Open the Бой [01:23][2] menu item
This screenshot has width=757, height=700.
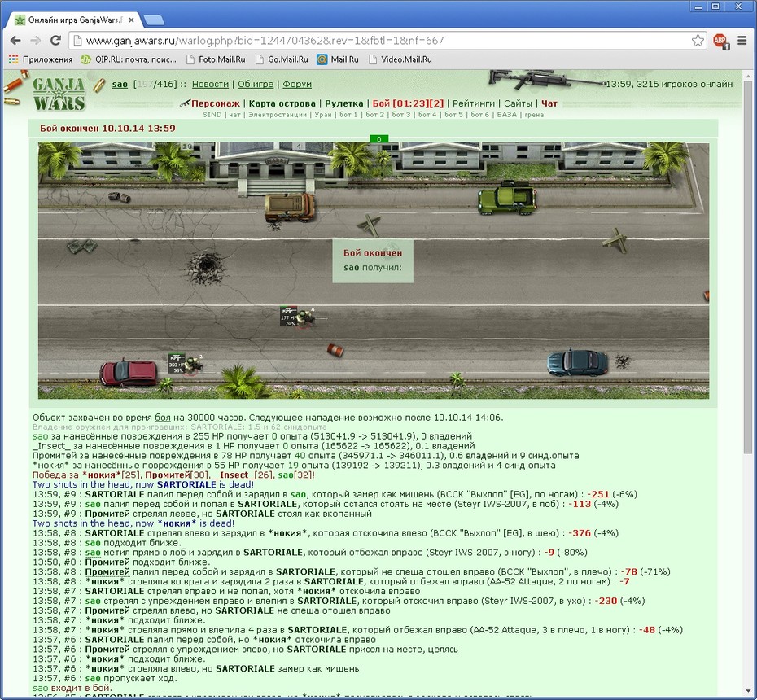pyautogui.click(x=408, y=103)
